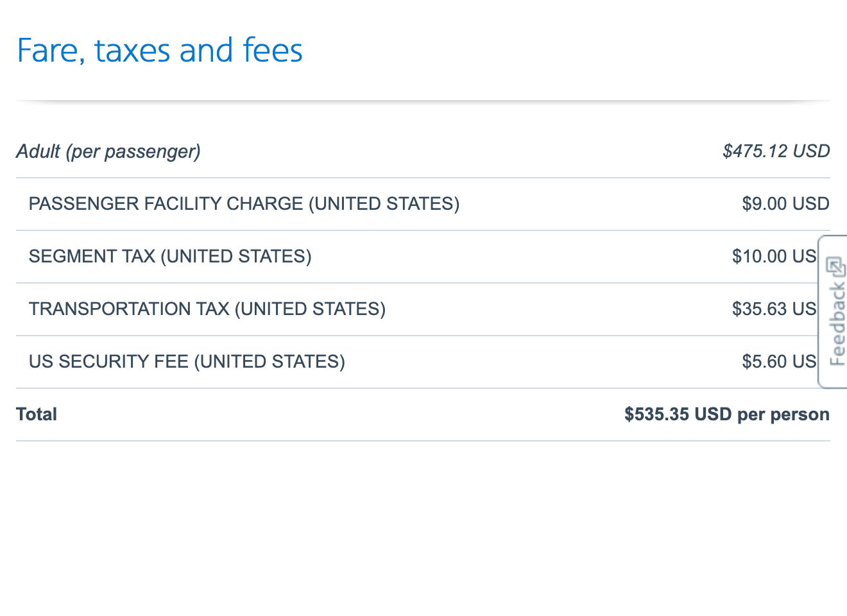847x616 pixels.
Task: Select the Passenger Facility Charge label
Action: (x=244, y=204)
